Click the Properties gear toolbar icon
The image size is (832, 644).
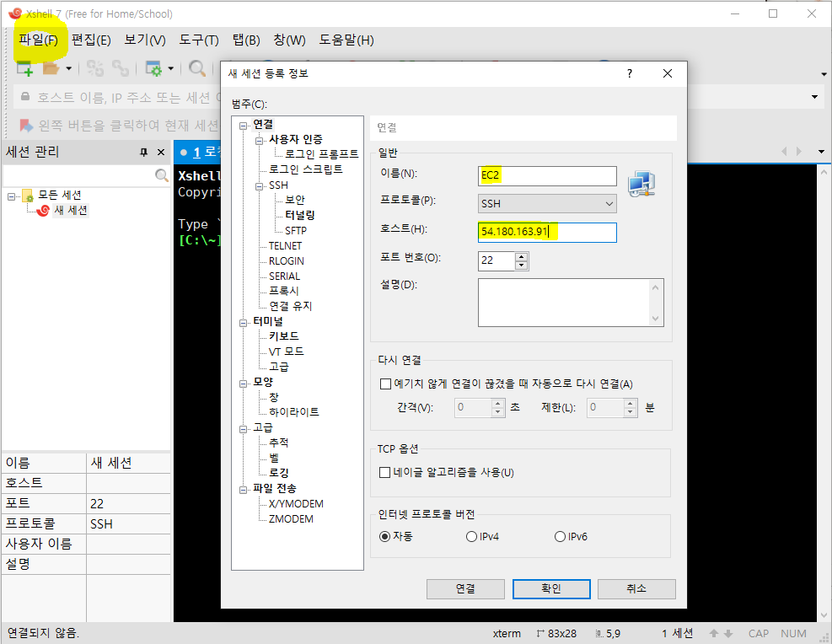click(154, 68)
